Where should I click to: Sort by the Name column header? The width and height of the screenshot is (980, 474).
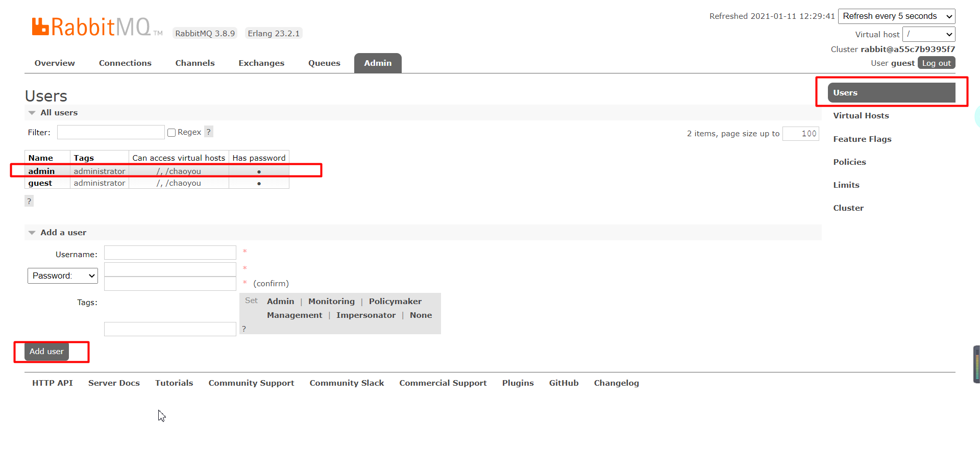point(41,158)
